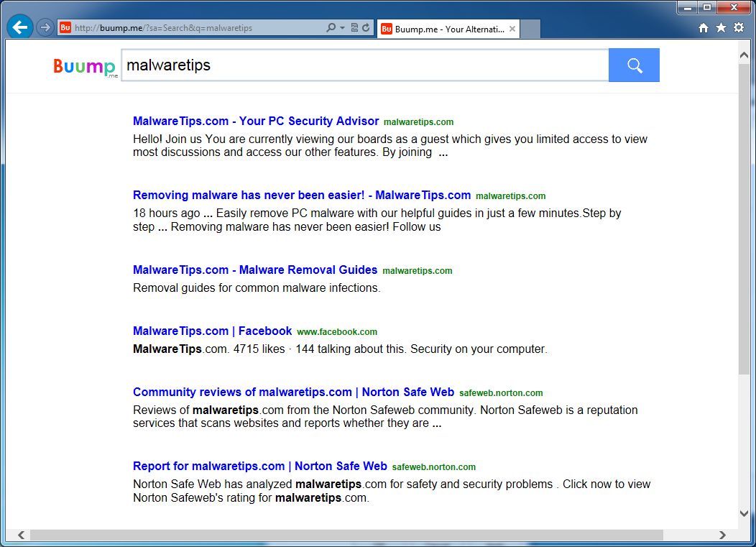Click the vertical scrollbar down arrow

click(x=744, y=514)
